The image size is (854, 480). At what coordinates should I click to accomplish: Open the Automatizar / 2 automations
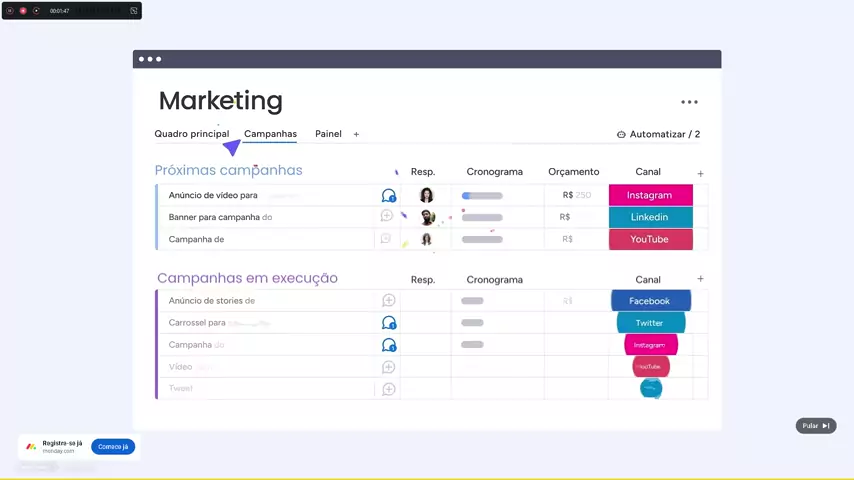pyautogui.click(x=658, y=134)
